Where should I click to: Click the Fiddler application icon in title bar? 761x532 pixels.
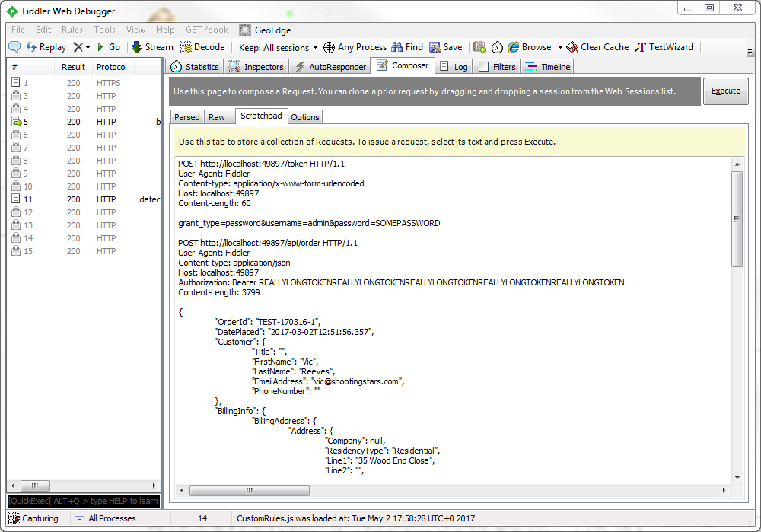pos(12,11)
